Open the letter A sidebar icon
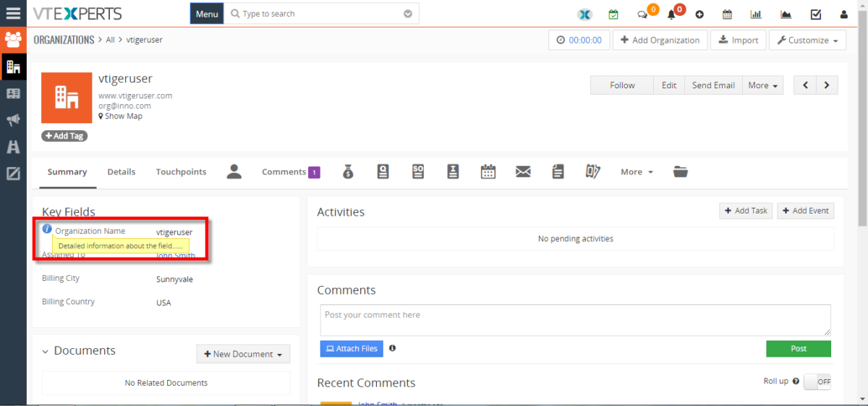 click(x=13, y=147)
